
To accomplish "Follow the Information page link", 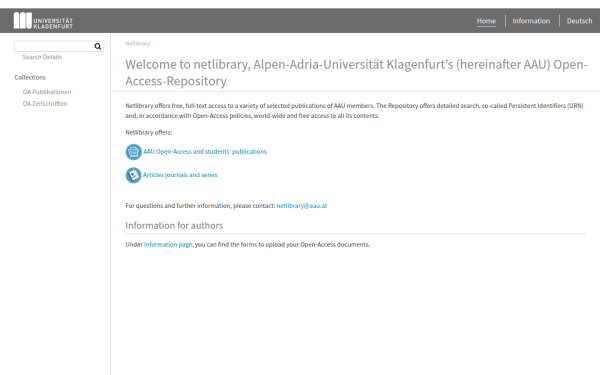I will coord(168,245).
